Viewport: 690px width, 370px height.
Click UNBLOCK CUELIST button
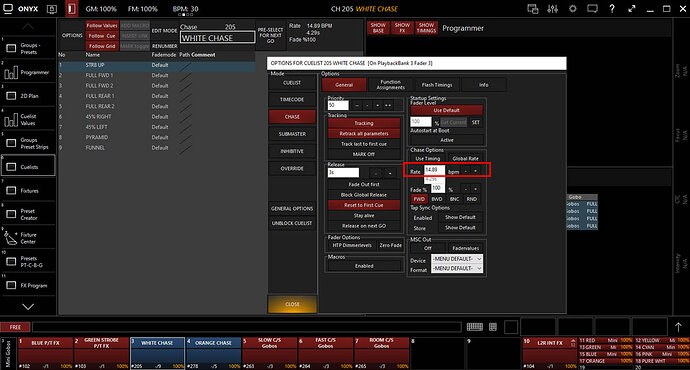click(x=292, y=223)
